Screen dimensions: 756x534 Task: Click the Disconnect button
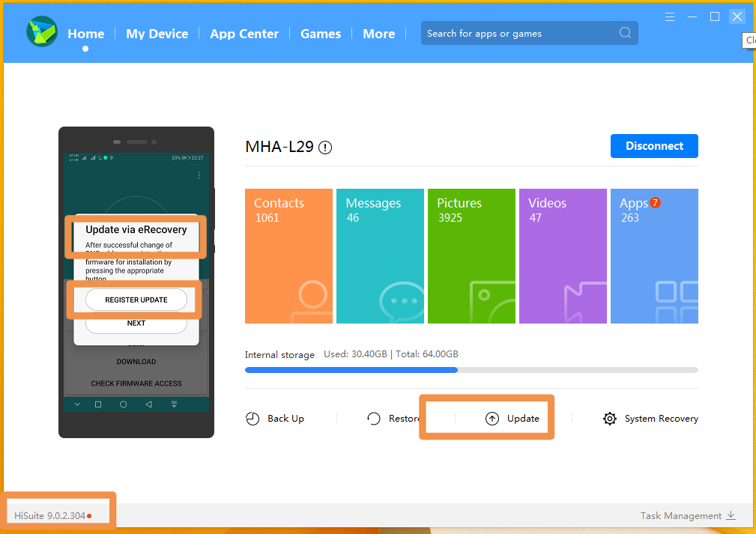pos(654,146)
